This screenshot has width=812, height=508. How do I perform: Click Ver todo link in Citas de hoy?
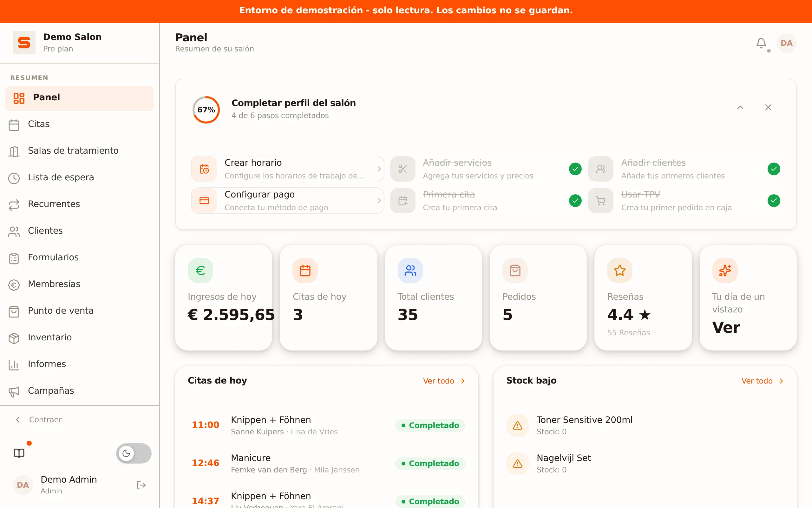[x=443, y=381]
